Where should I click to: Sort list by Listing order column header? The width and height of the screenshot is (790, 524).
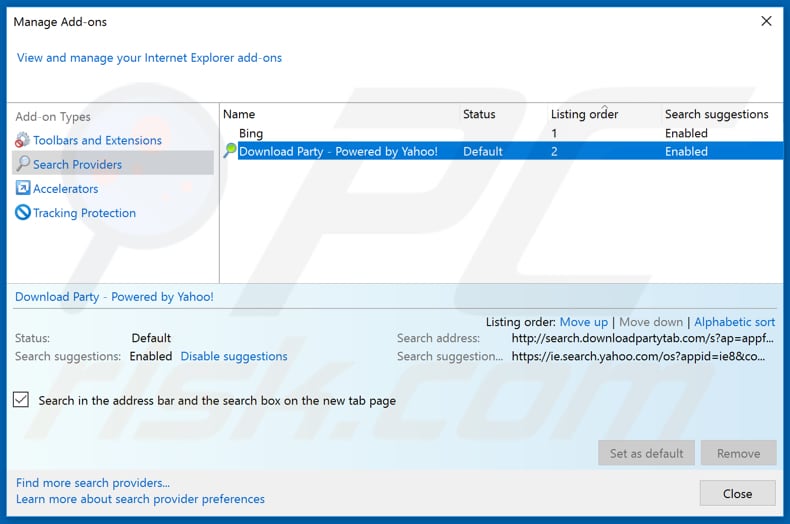(x=584, y=114)
